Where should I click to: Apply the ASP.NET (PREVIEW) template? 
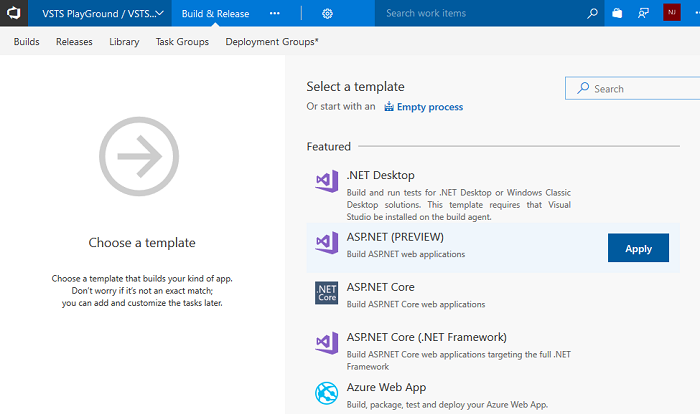(638, 248)
